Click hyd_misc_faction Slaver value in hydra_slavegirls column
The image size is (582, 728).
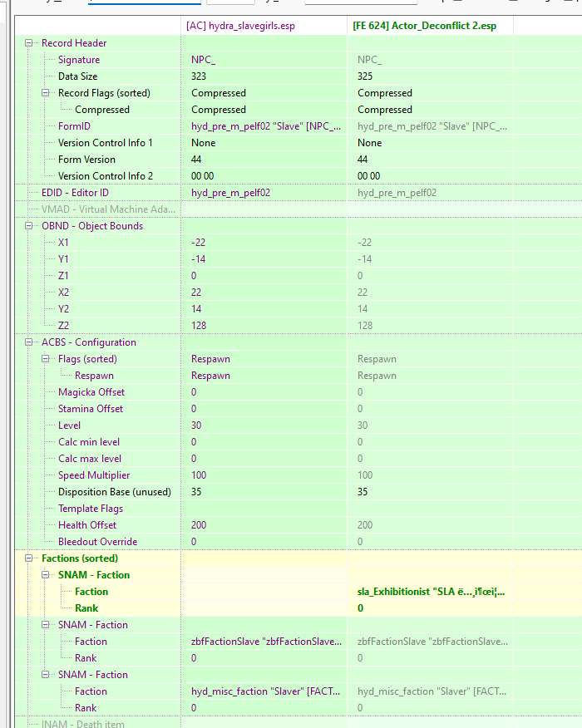point(266,691)
